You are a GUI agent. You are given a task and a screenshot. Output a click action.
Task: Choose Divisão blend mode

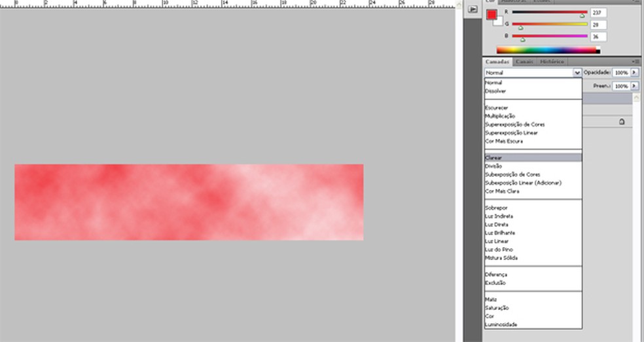[x=533, y=166]
